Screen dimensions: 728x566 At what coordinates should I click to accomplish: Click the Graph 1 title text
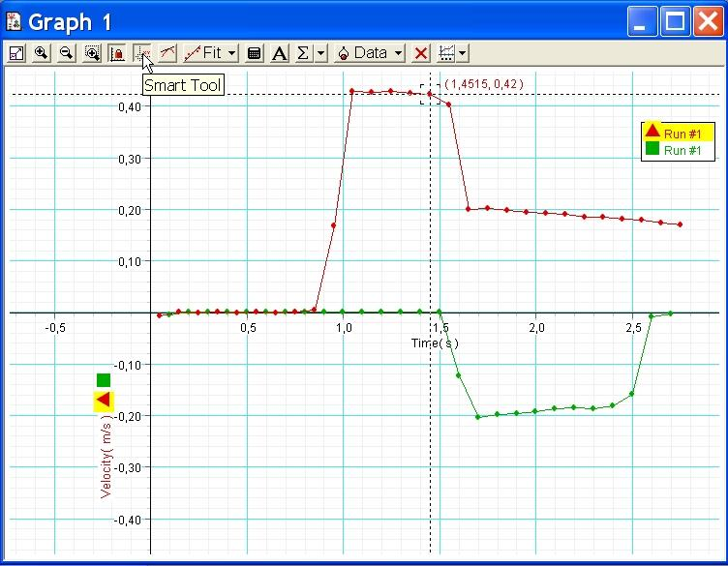pos(70,22)
